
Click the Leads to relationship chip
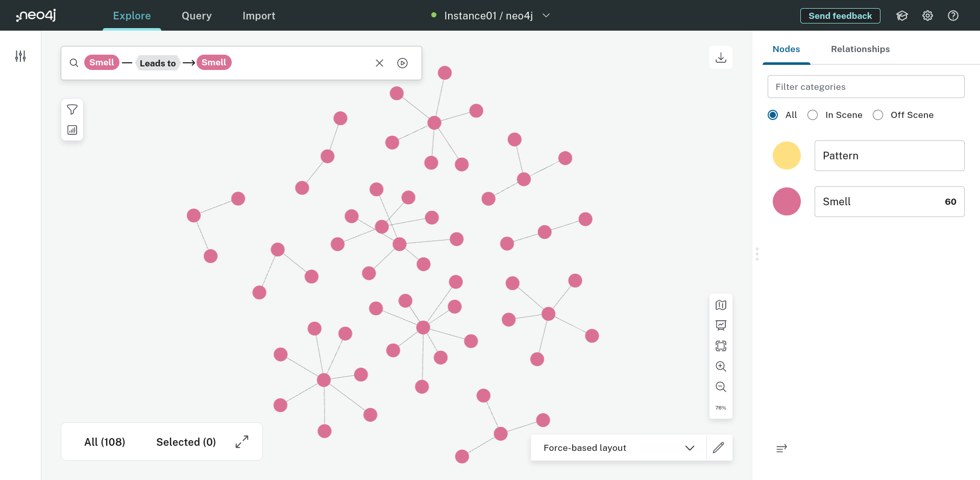(158, 63)
